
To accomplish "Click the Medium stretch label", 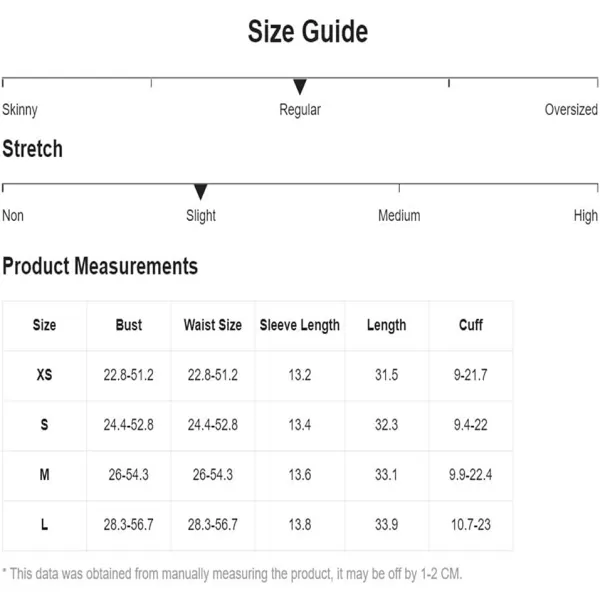I will point(399,215).
